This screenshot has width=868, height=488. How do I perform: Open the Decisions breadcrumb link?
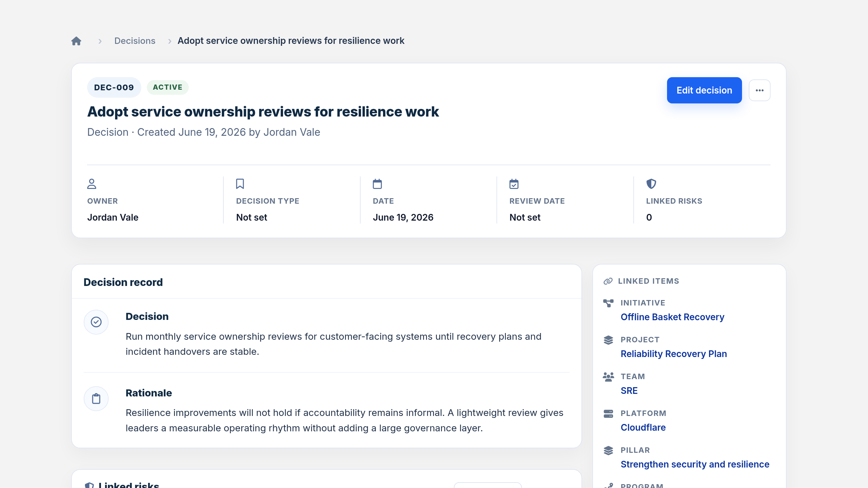[135, 41]
